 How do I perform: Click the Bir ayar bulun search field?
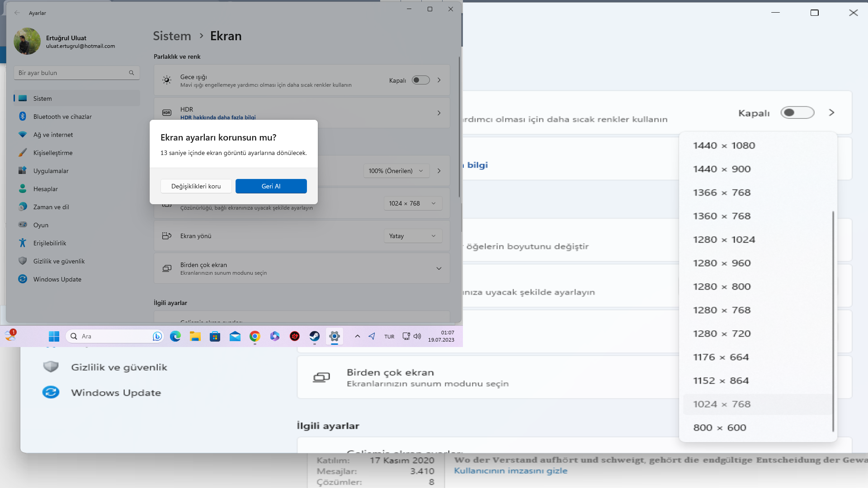point(72,73)
